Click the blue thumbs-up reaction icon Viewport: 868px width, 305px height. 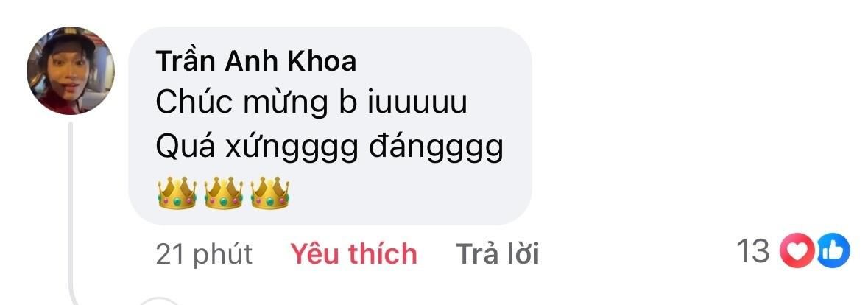coord(833,251)
